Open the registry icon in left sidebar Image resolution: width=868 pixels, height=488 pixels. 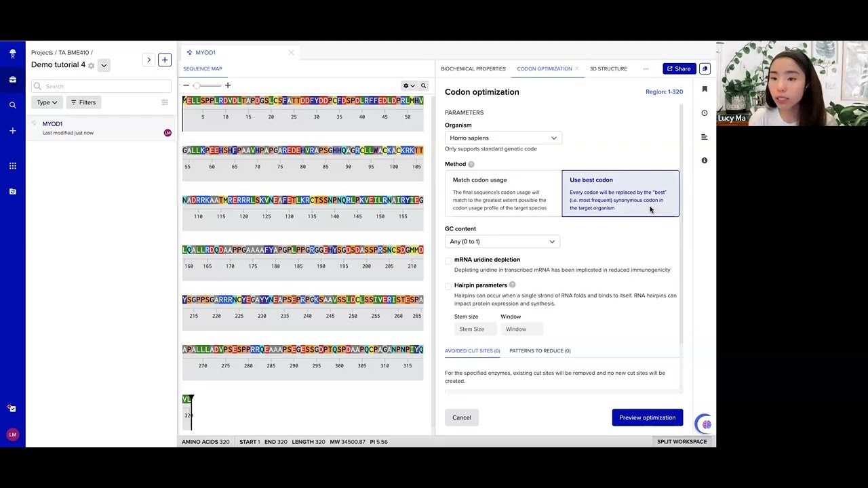[12, 192]
